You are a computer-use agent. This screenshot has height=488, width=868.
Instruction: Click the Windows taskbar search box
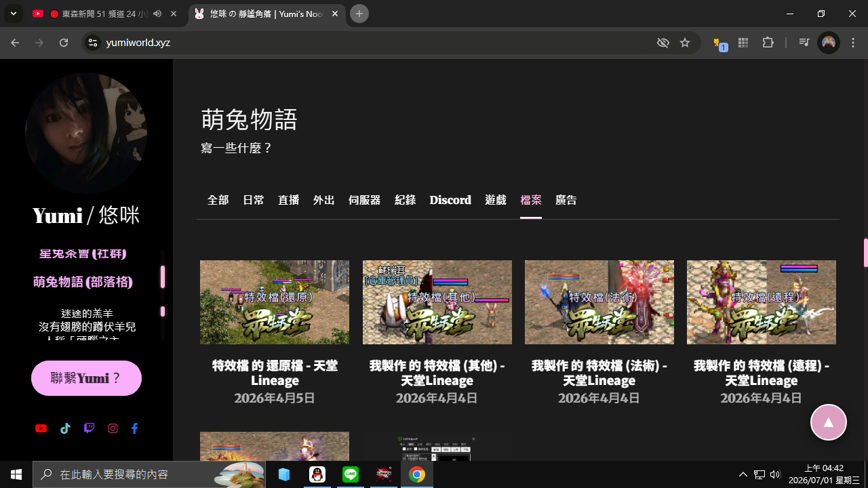tap(149, 474)
